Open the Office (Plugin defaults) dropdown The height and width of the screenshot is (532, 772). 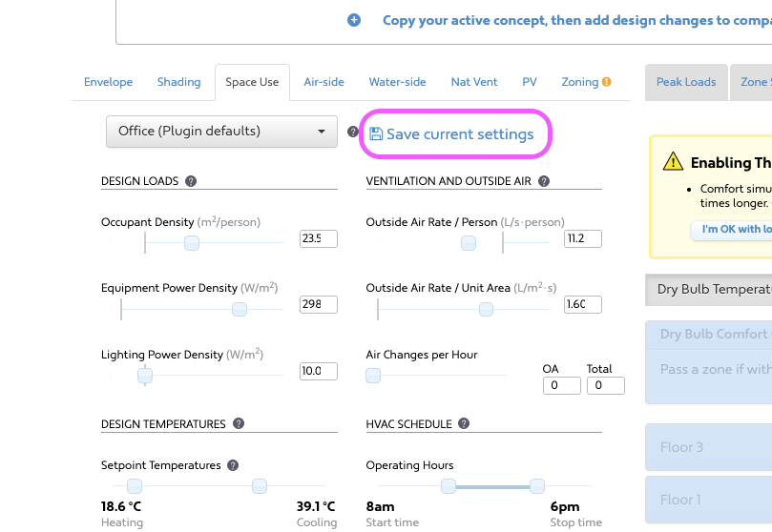point(221,132)
